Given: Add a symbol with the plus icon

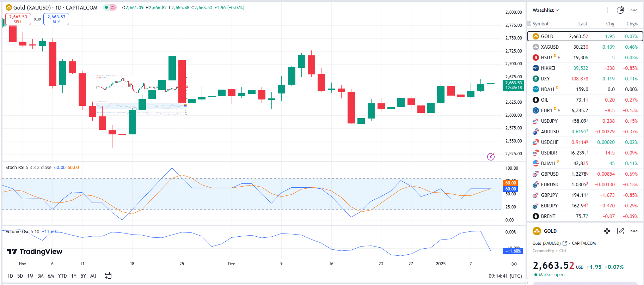Looking at the screenshot, I should pos(607,10).
